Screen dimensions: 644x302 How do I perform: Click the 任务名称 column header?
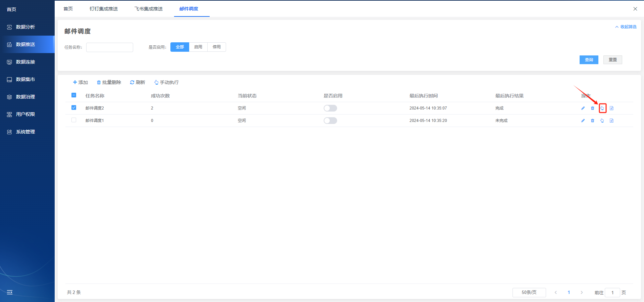[x=95, y=96]
